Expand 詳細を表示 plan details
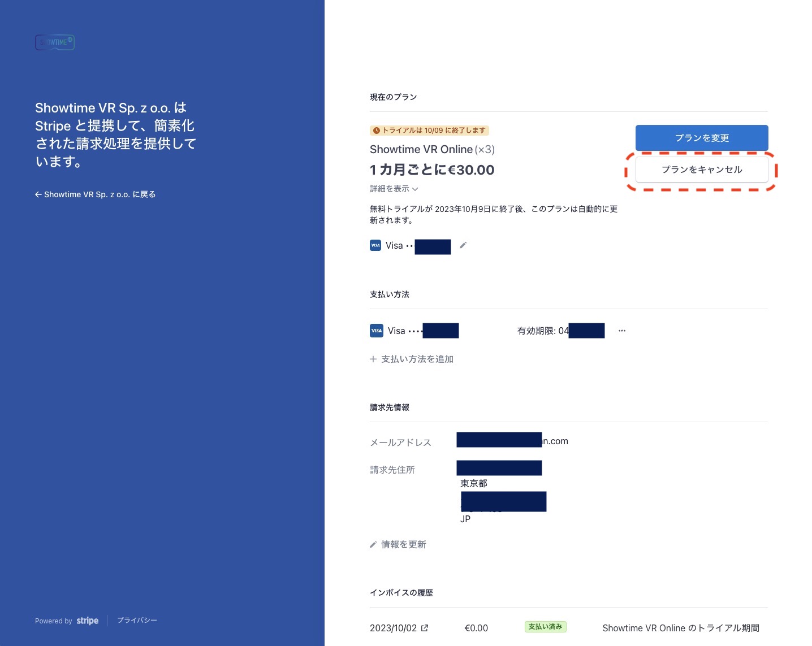 click(390, 189)
